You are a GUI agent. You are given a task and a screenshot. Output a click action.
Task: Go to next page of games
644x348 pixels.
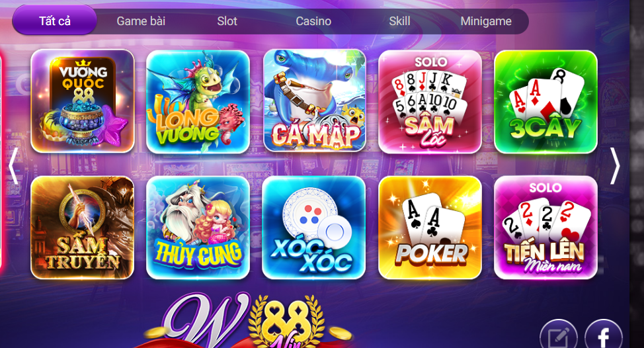pos(614,165)
